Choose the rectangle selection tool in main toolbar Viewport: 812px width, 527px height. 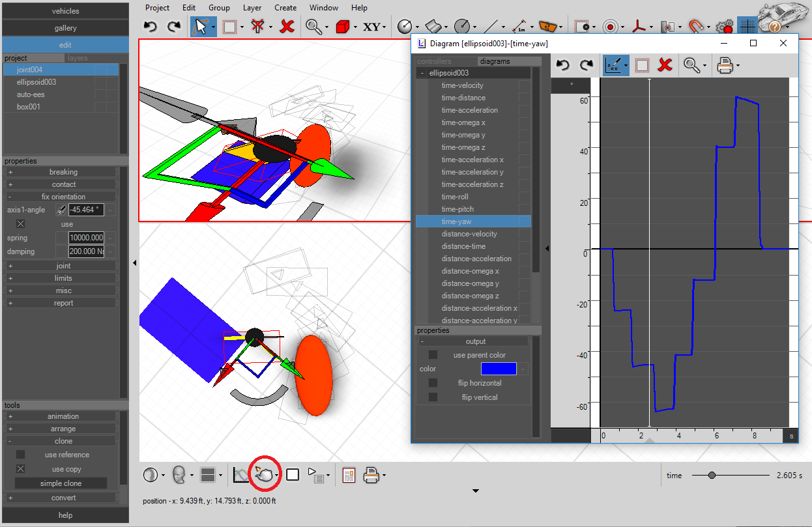(229, 27)
